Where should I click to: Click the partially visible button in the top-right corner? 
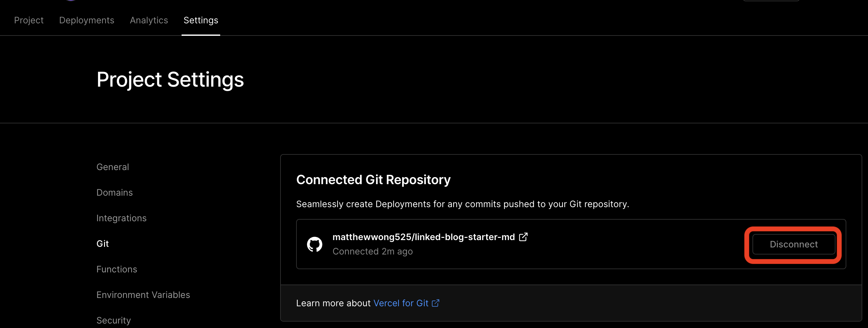771,1
